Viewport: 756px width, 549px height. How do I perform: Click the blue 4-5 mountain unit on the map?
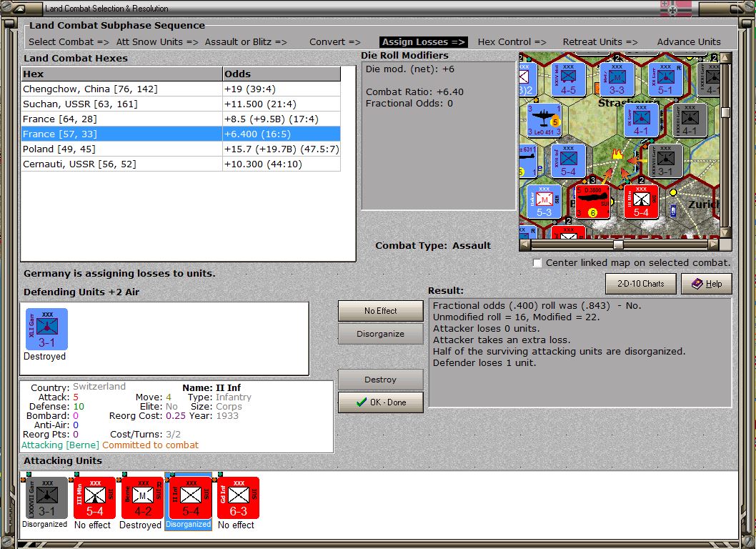coord(568,79)
